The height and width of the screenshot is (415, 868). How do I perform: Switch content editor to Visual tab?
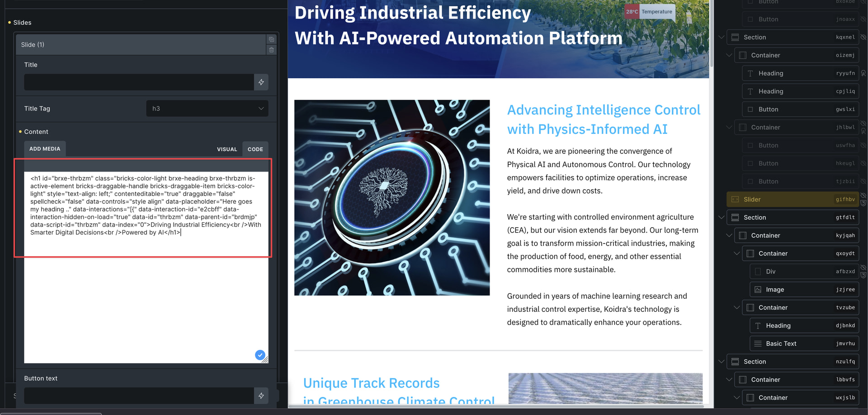click(227, 149)
